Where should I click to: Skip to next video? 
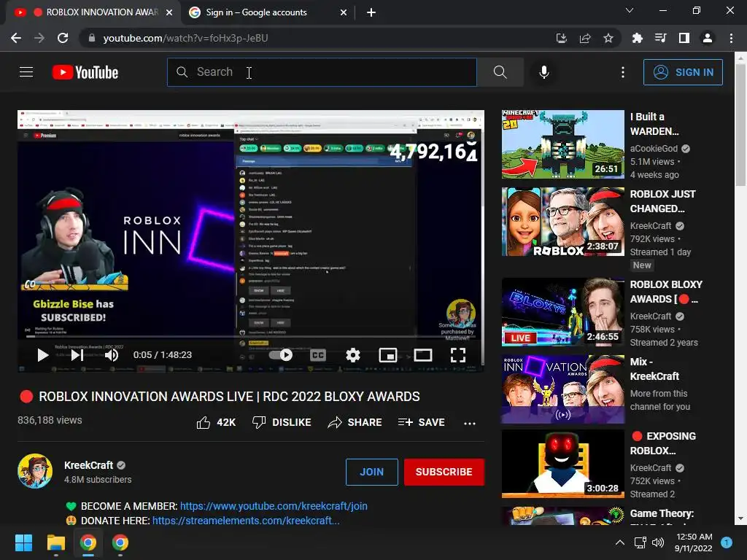[77, 355]
